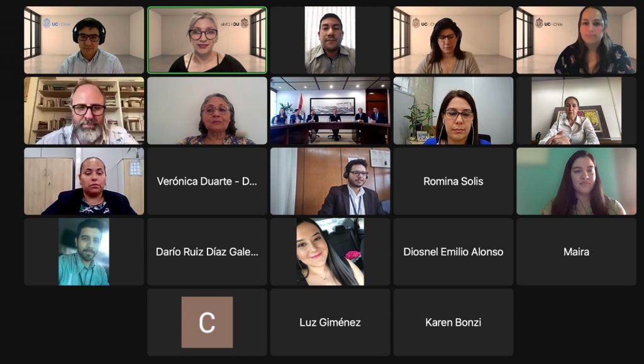Image resolution: width=644 pixels, height=364 pixels.
Task: Click the man in suit with headset video
Action: pos(330,181)
